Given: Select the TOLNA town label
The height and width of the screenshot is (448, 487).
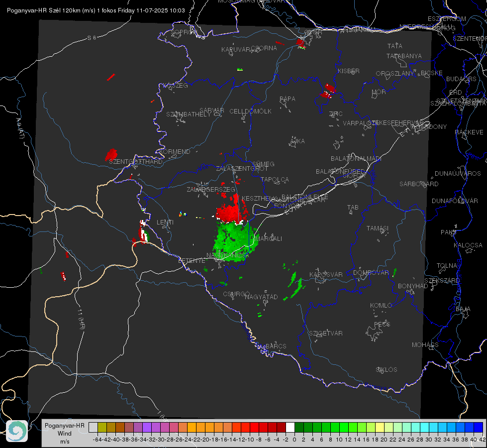Looking at the screenshot, I should point(447,266).
